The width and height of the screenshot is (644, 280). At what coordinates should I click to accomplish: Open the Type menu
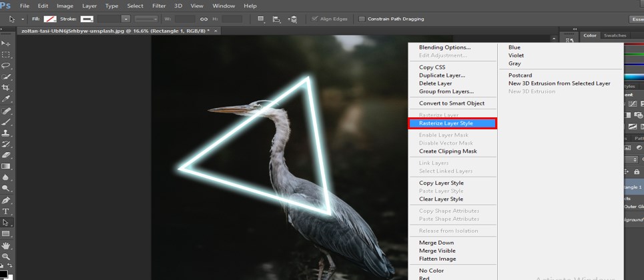pyautogui.click(x=111, y=6)
